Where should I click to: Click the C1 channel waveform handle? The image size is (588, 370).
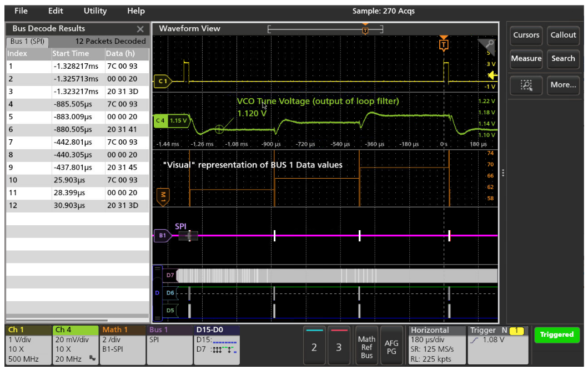162,82
